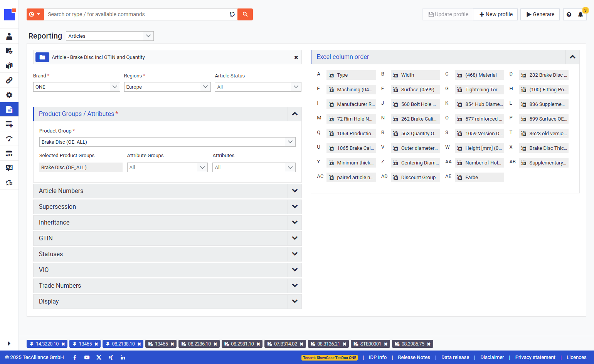Open the Facebook icon in footer
This screenshot has height=364, width=594.
click(75, 357)
